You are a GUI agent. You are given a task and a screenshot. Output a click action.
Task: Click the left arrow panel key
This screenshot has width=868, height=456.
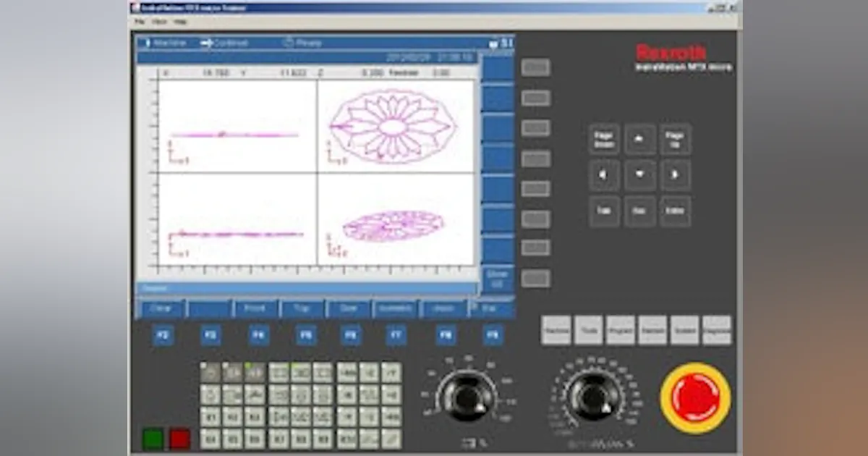[x=604, y=175]
